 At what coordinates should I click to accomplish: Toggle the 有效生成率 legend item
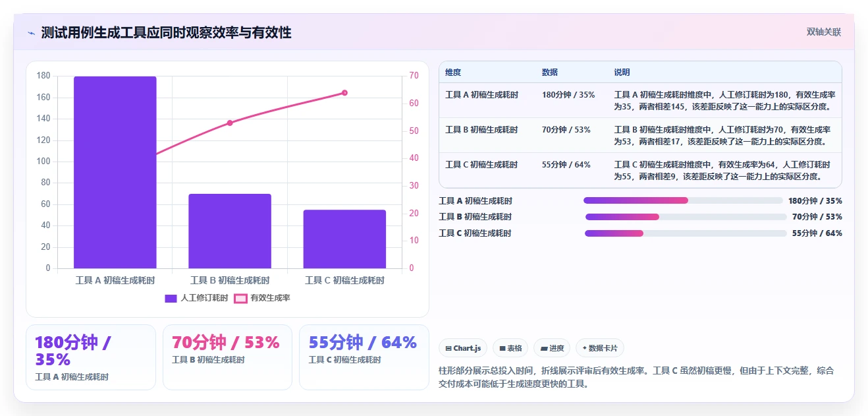pos(262,298)
